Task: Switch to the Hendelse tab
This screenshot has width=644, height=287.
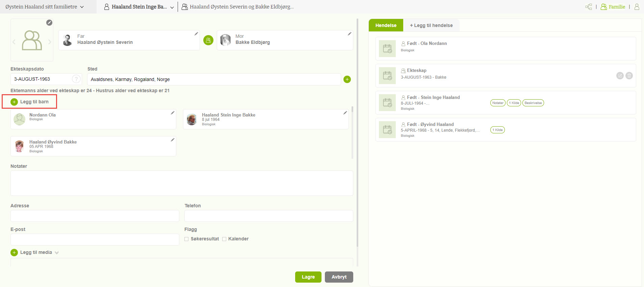Action: coord(386,25)
